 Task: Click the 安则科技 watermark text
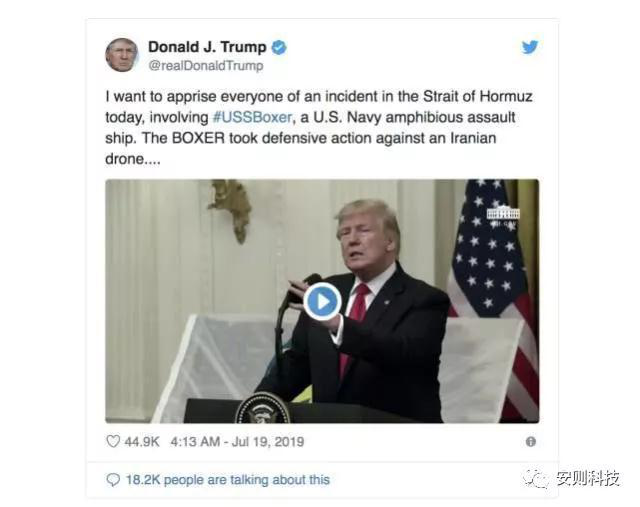tap(588, 478)
